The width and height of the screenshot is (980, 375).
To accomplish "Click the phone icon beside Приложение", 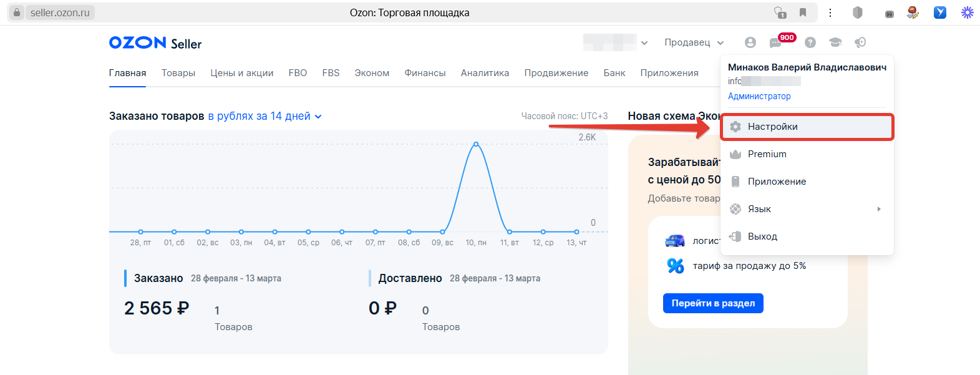I will [735, 182].
